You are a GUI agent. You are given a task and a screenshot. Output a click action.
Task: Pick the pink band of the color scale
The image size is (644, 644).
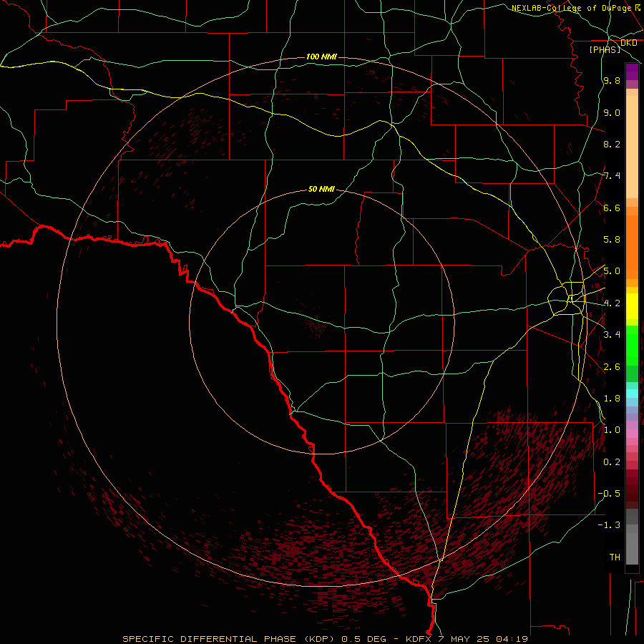(x=632, y=434)
